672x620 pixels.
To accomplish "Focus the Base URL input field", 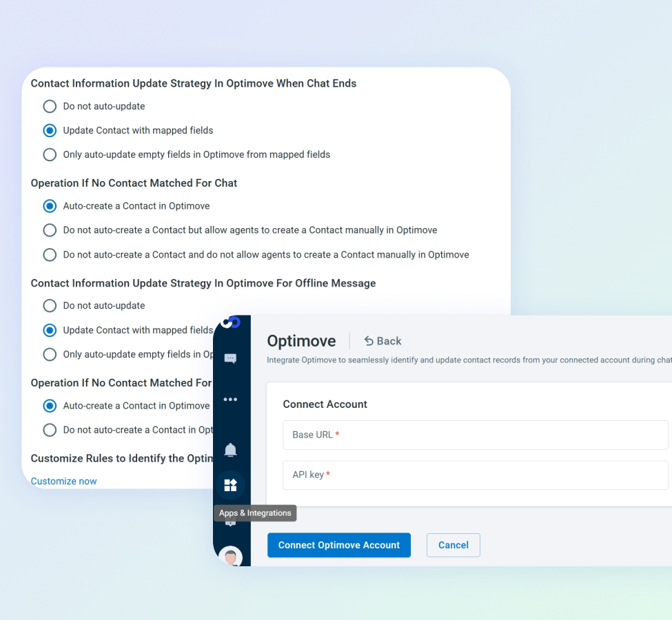I will tap(476, 435).
